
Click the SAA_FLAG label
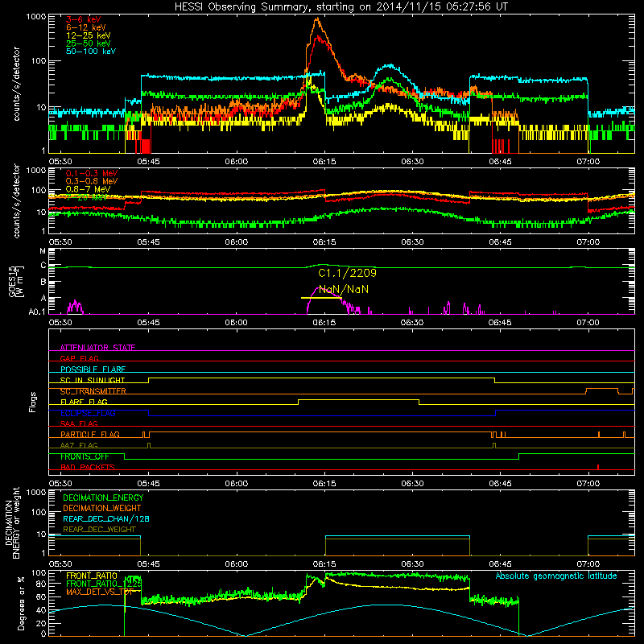point(79,423)
